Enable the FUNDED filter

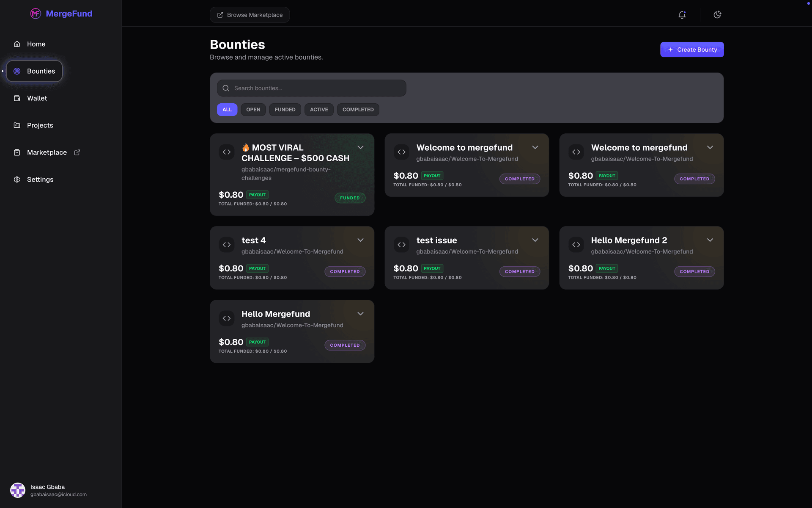285,109
